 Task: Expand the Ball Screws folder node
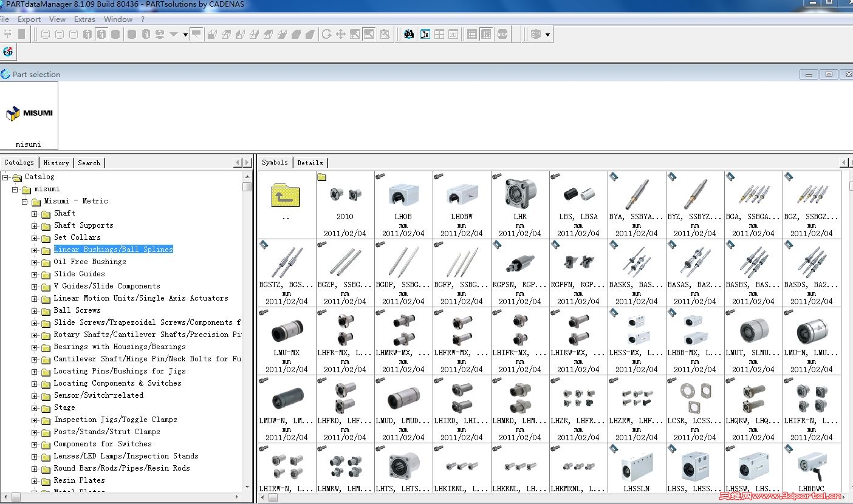point(35,311)
